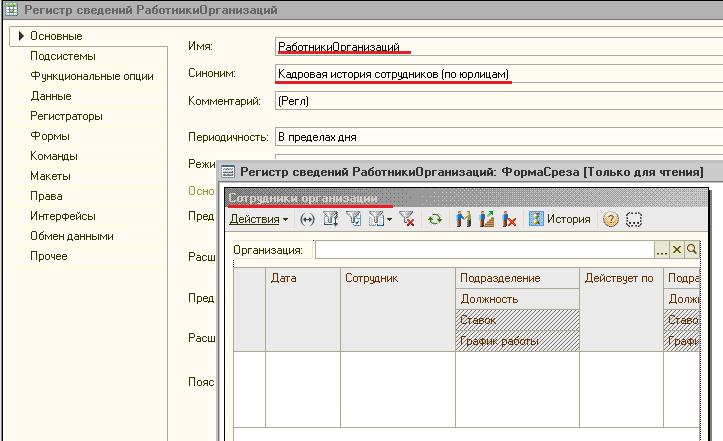Clear the Организация field with X button
Screen dimensions: 723x441
[x=677, y=250]
